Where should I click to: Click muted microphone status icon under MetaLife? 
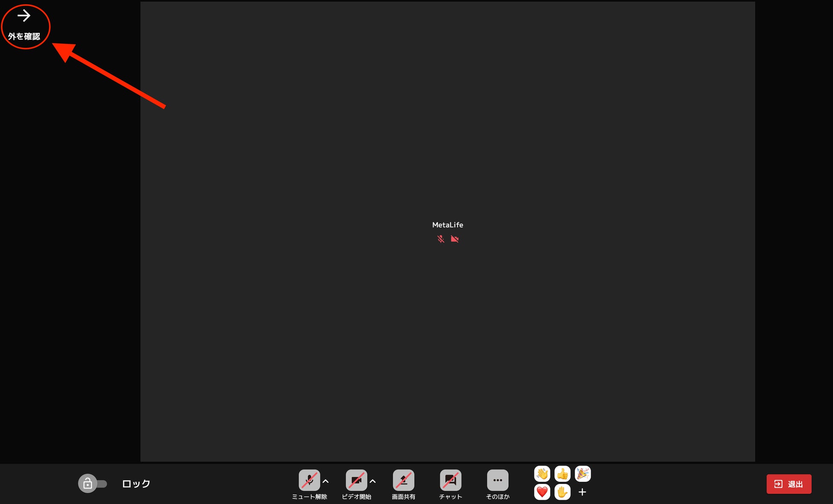click(x=441, y=239)
